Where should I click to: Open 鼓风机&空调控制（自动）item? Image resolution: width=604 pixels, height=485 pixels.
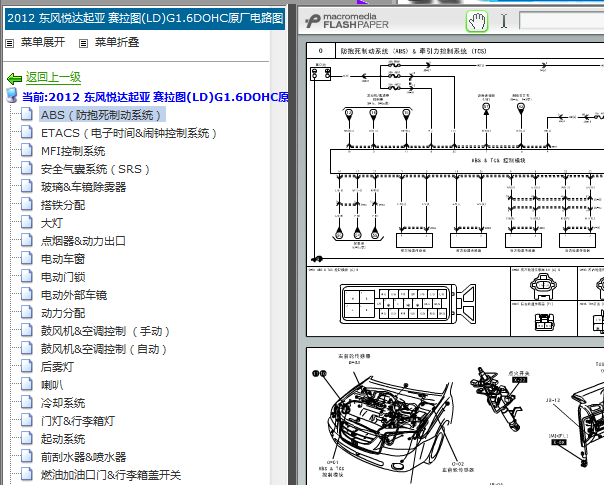104,349
